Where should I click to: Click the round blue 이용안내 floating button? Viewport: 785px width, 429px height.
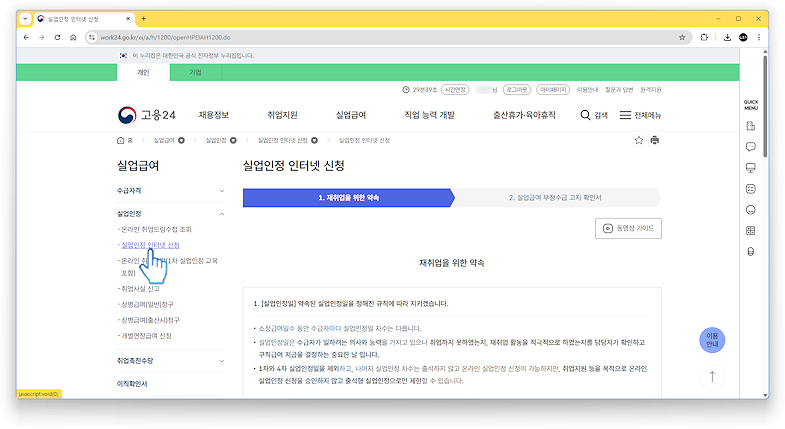pos(712,340)
